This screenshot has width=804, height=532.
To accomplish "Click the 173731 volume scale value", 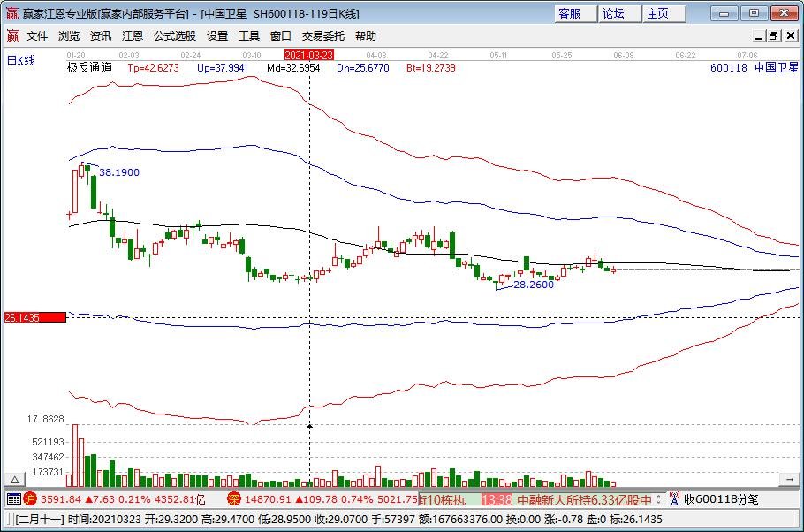I will click(x=48, y=471).
